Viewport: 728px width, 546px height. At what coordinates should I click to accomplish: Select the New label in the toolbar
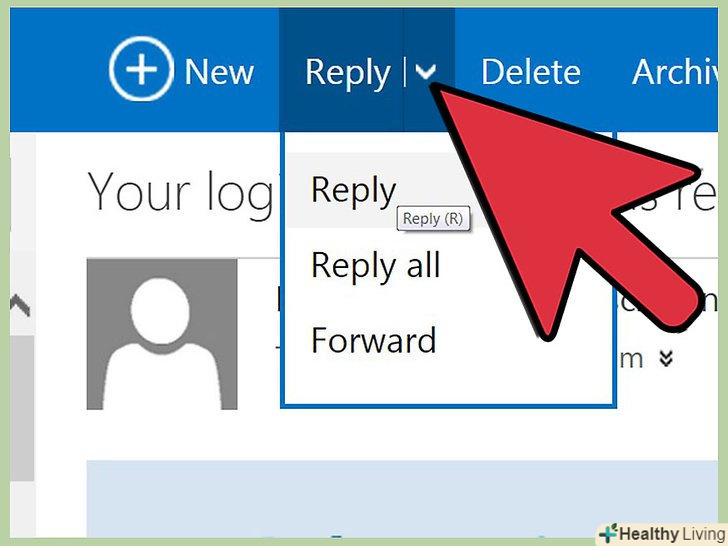click(219, 72)
